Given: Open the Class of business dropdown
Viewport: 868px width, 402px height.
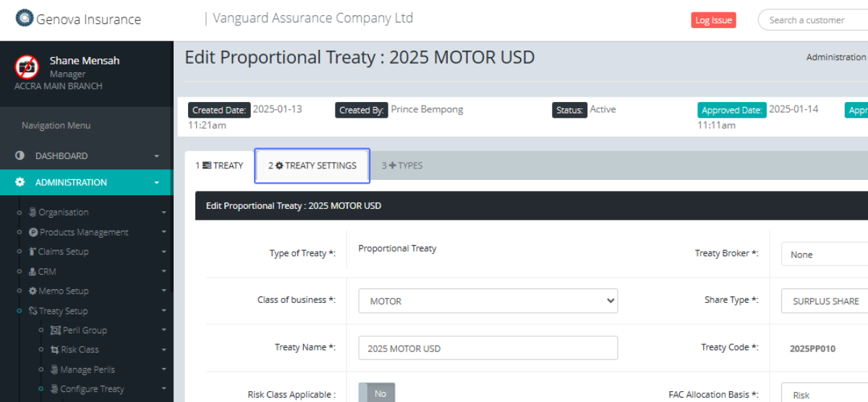Looking at the screenshot, I should [x=488, y=301].
